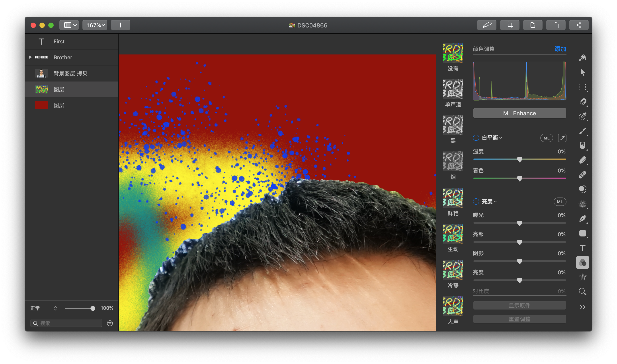
Task: Apply the 单声道 preset thumbnail
Action: [x=453, y=89]
